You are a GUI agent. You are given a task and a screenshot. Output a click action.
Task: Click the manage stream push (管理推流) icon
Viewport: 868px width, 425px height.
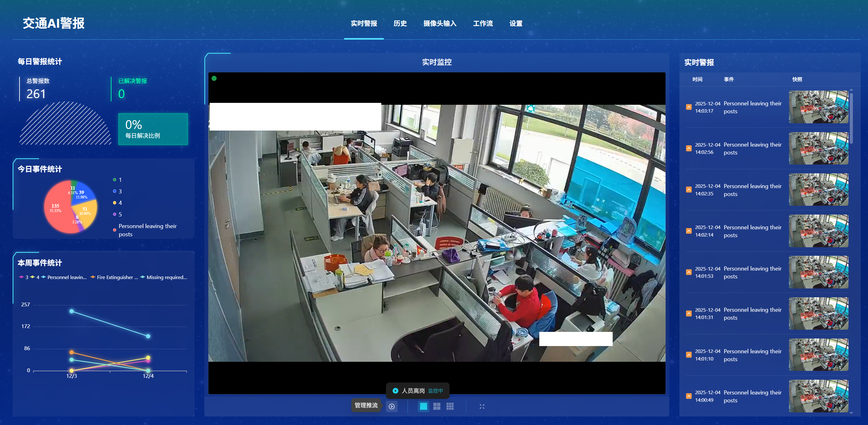[392, 406]
